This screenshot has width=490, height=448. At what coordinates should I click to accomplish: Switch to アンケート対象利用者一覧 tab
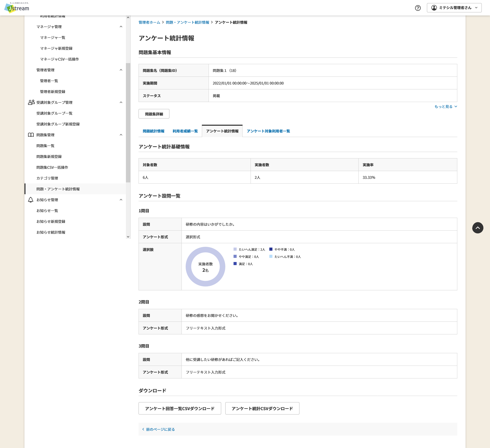[x=268, y=131]
